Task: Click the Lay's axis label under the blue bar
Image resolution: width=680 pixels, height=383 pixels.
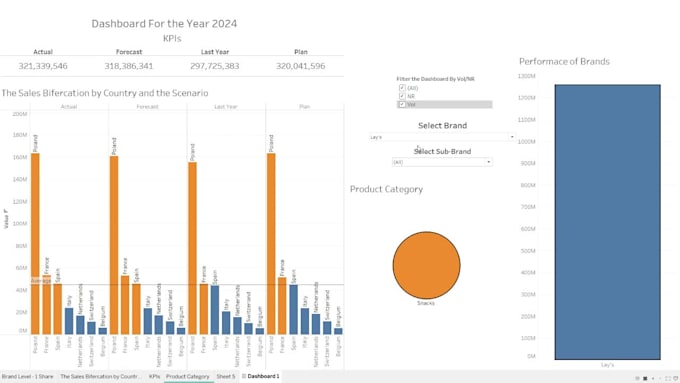Action: pos(607,365)
